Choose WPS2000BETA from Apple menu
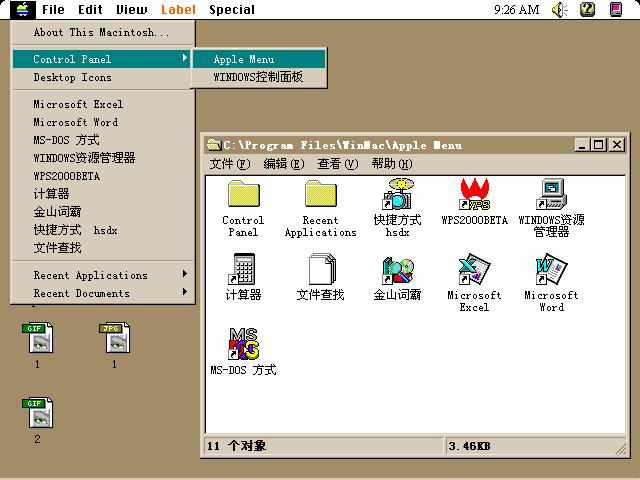Viewport: 640px width, 480px height. pyautogui.click(x=103, y=176)
